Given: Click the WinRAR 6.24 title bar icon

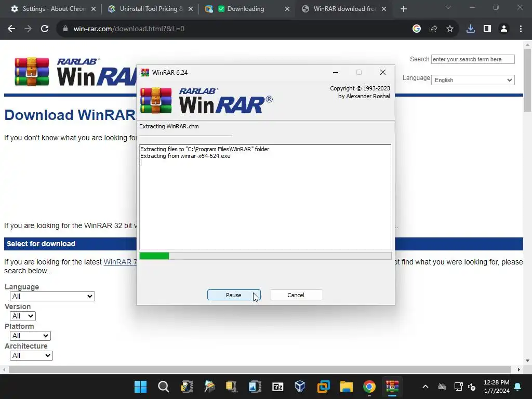Looking at the screenshot, I should click(145, 72).
